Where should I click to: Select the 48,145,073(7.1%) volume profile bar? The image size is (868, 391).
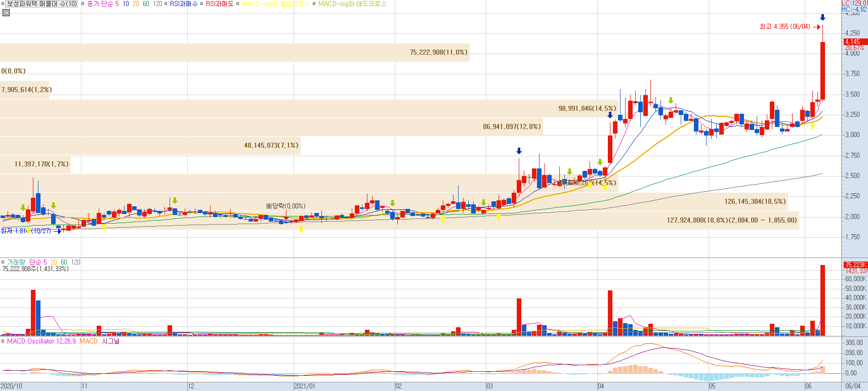150,146
